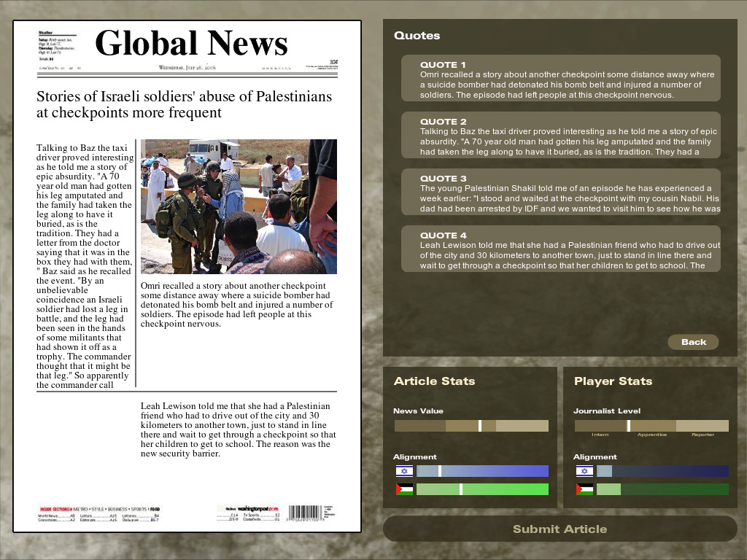747x560 pixels.
Task: Choose Quote 3 from the young Palestinian Shakil
Action: 560,192
